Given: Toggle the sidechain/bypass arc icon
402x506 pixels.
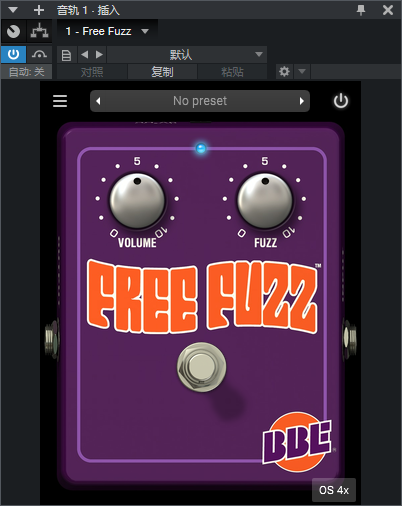Looking at the screenshot, I should click(39, 54).
